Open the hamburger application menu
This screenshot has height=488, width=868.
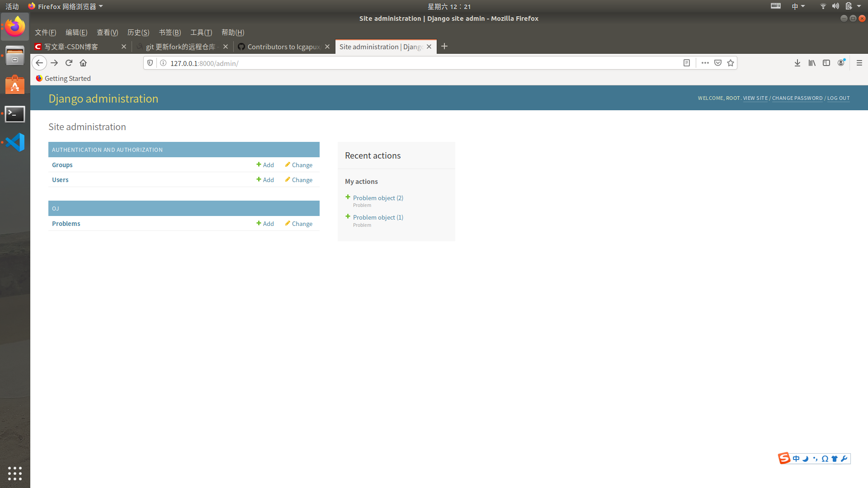(x=859, y=63)
